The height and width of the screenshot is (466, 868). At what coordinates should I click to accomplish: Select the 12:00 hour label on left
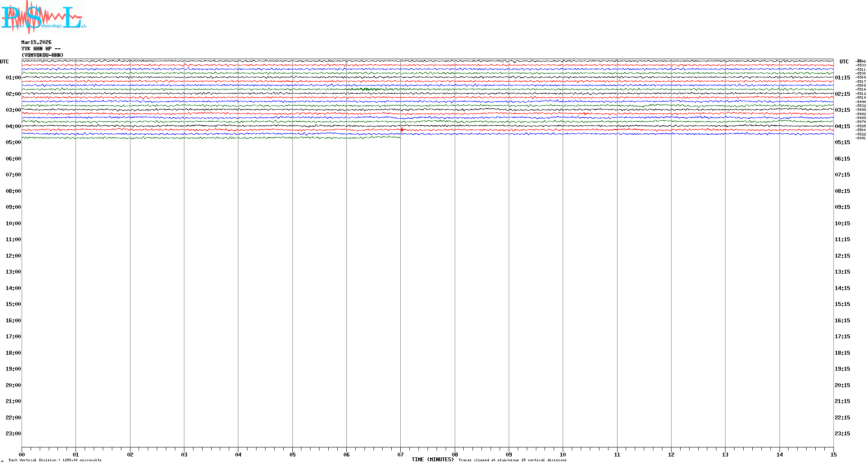[x=13, y=256]
